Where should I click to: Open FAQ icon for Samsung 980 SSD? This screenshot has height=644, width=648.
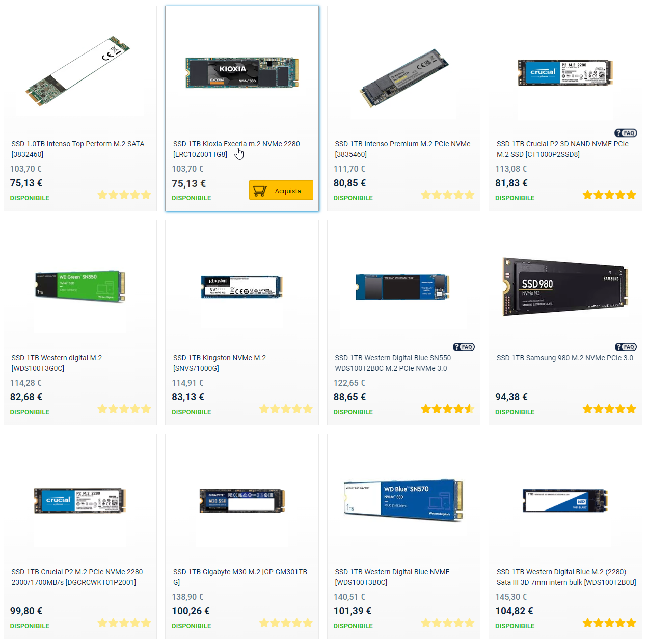pos(626,347)
